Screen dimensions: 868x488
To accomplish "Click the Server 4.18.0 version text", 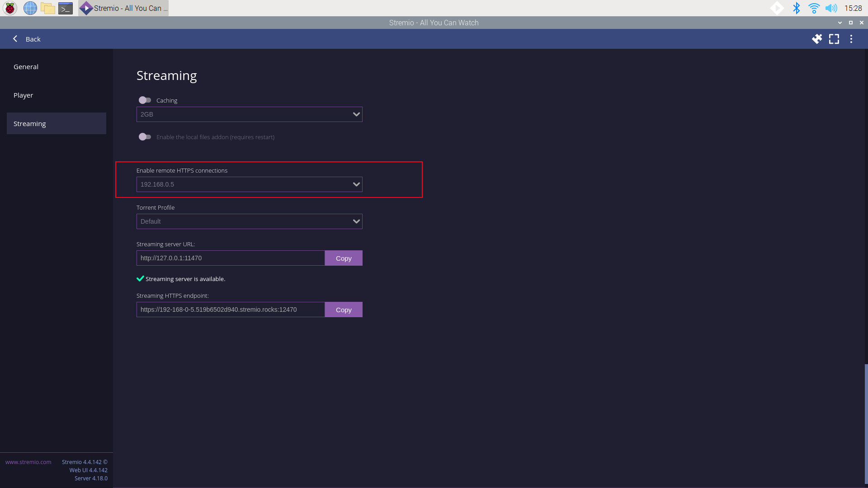I will click(x=91, y=478).
